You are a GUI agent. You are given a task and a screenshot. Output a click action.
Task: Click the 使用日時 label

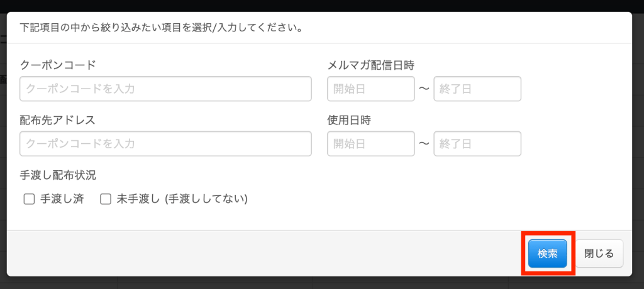(348, 120)
